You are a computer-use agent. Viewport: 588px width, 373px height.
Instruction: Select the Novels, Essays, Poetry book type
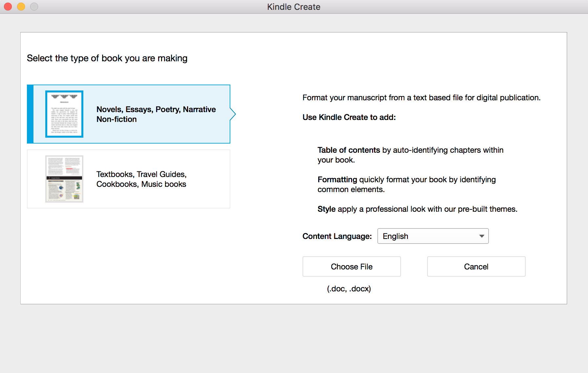[x=131, y=114]
